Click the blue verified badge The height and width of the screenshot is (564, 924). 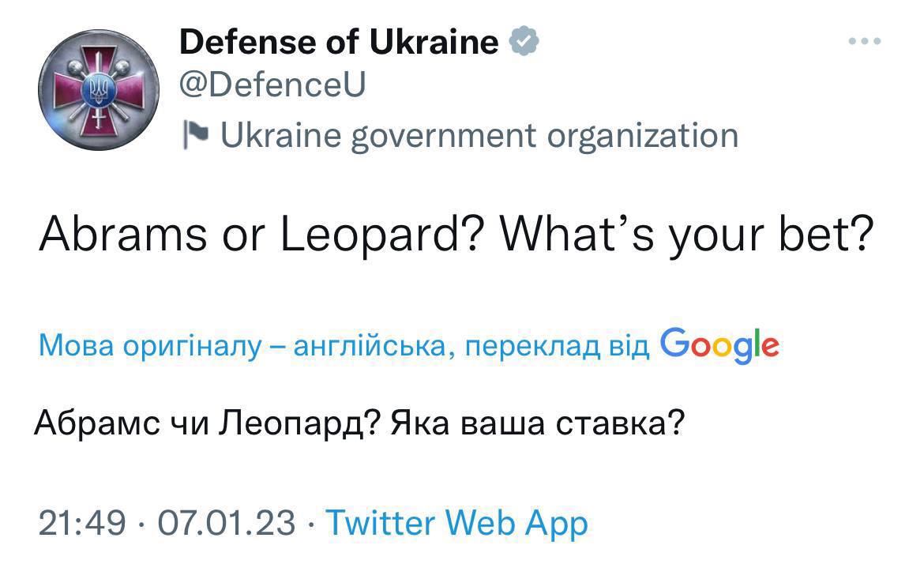(523, 40)
